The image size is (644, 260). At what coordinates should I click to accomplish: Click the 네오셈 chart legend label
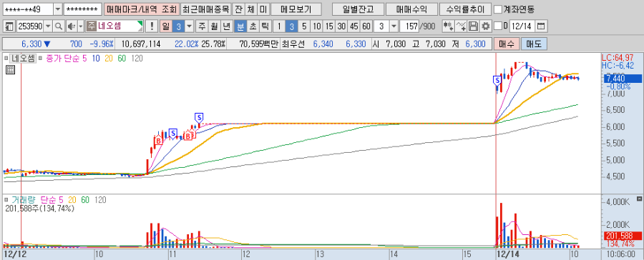(x=24, y=59)
